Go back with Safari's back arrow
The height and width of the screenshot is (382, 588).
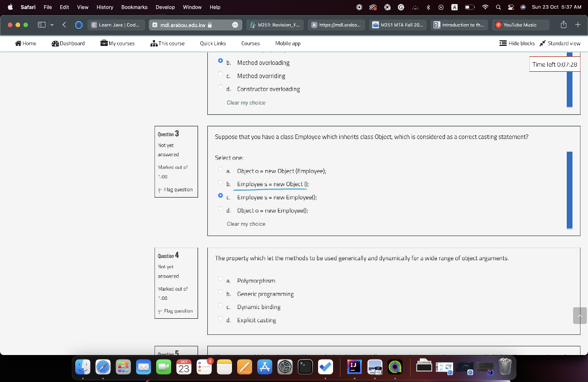click(x=64, y=25)
